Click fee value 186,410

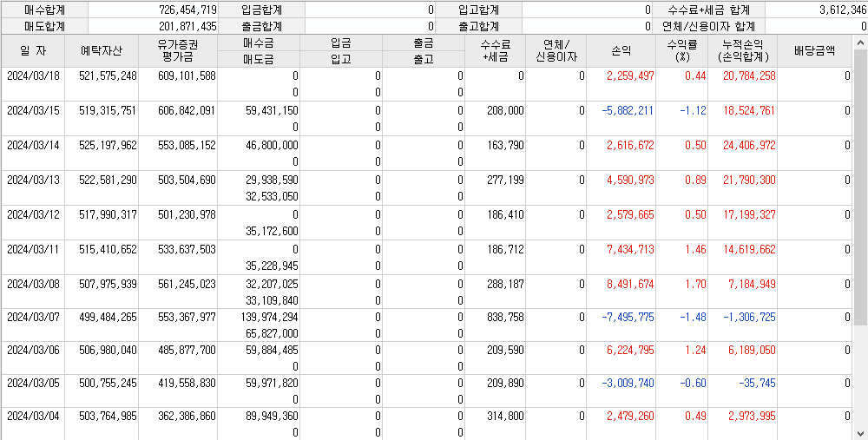(x=505, y=214)
